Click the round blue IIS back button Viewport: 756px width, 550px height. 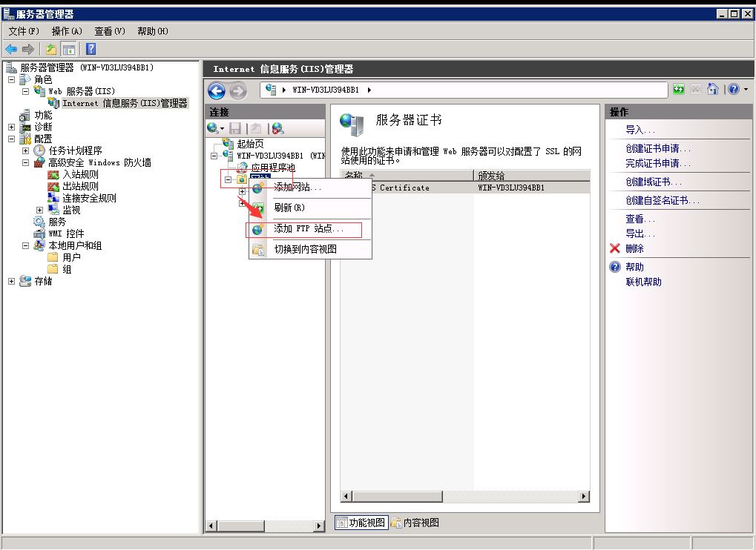coord(217,90)
